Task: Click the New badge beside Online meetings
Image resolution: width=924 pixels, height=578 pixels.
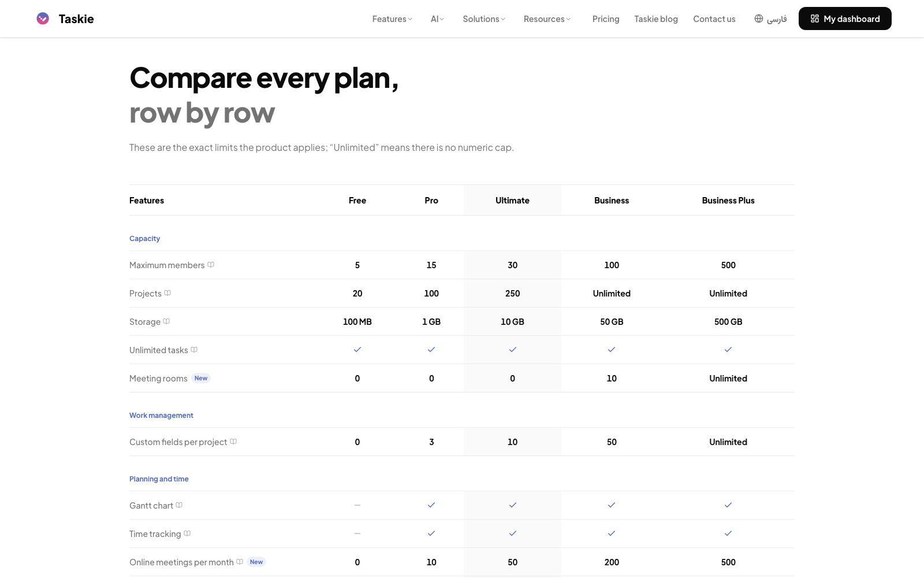Action: tap(256, 562)
